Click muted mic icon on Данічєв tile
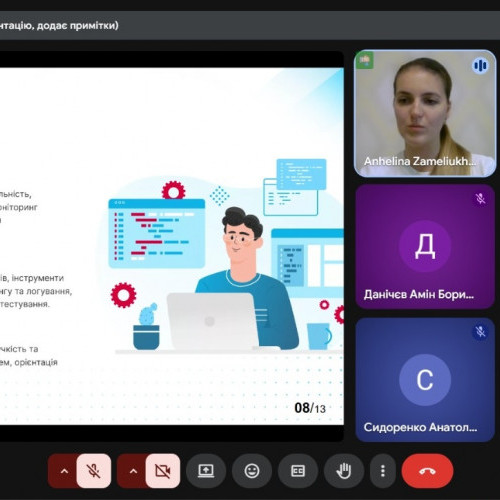The image size is (500, 500). [x=480, y=199]
